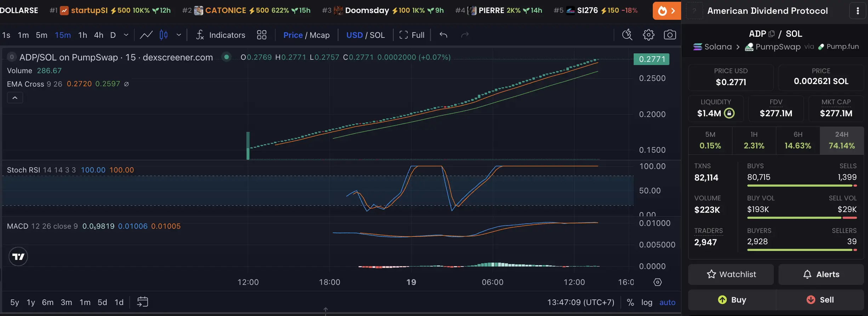This screenshot has width=868, height=316.
Task: Select the 6H stats tab
Action: coord(798,141)
